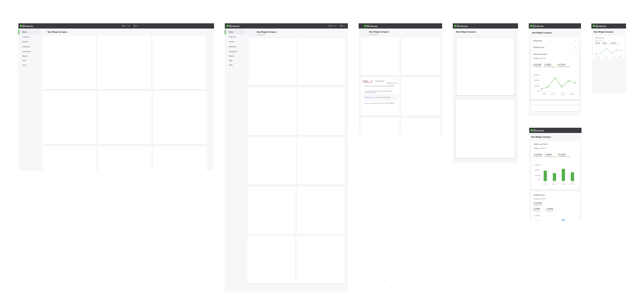Open Employees in three-column mockup sidebar
This screenshot has width=644, height=307.
click(26, 47)
